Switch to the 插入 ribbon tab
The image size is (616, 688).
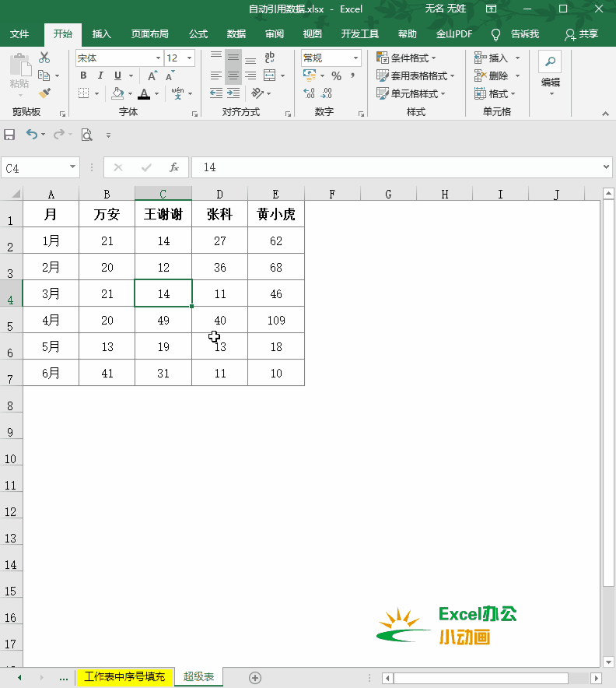click(101, 34)
